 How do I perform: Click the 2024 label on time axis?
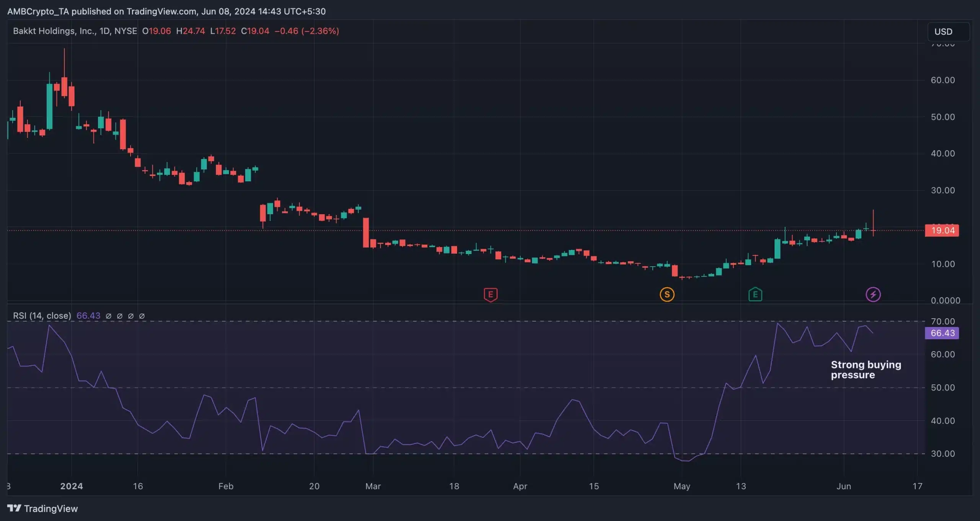(x=72, y=486)
